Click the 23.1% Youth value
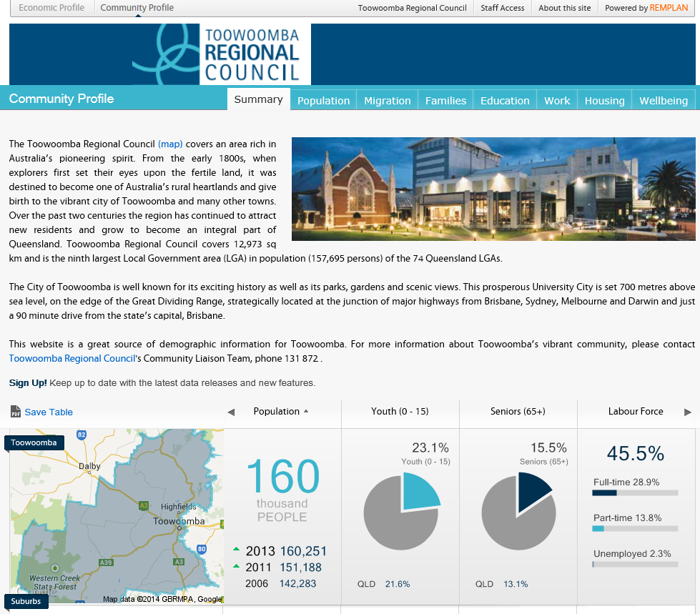 coord(430,447)
